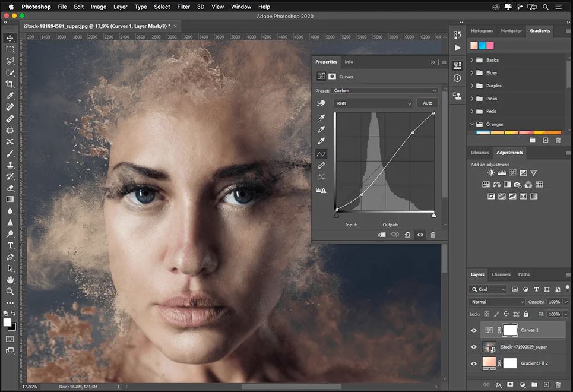Delete layer using Layers panel trash icon
This screenshot has height=392, width=573.
pyautogui.click(x=558, y=385)
